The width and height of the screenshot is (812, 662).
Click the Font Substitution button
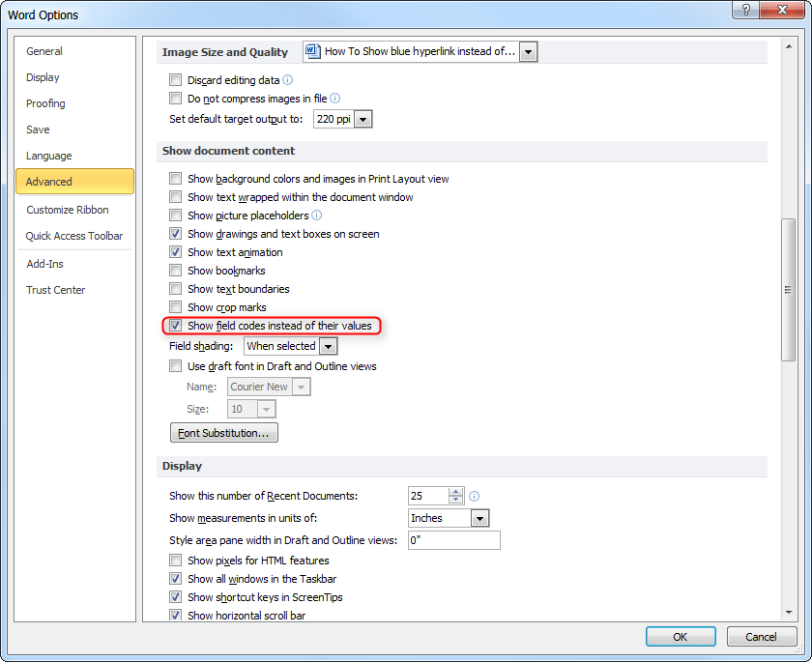coord(223,432)
